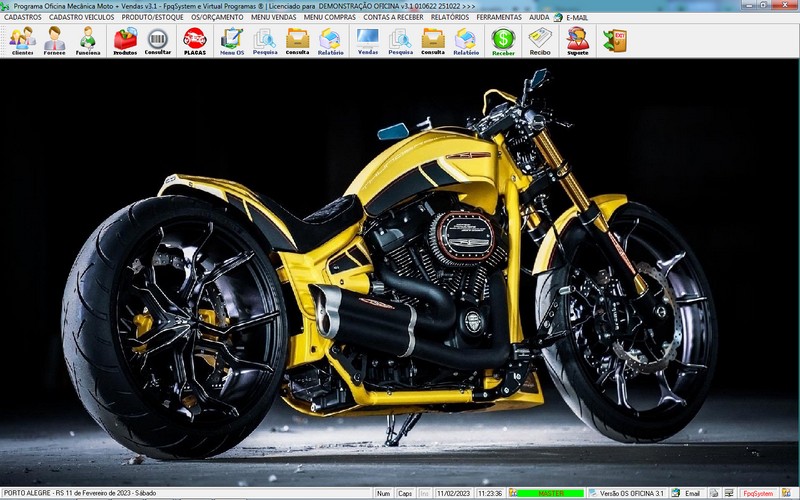Open the Funciona employees icon
Screen dimensions: 800x500
88,41
